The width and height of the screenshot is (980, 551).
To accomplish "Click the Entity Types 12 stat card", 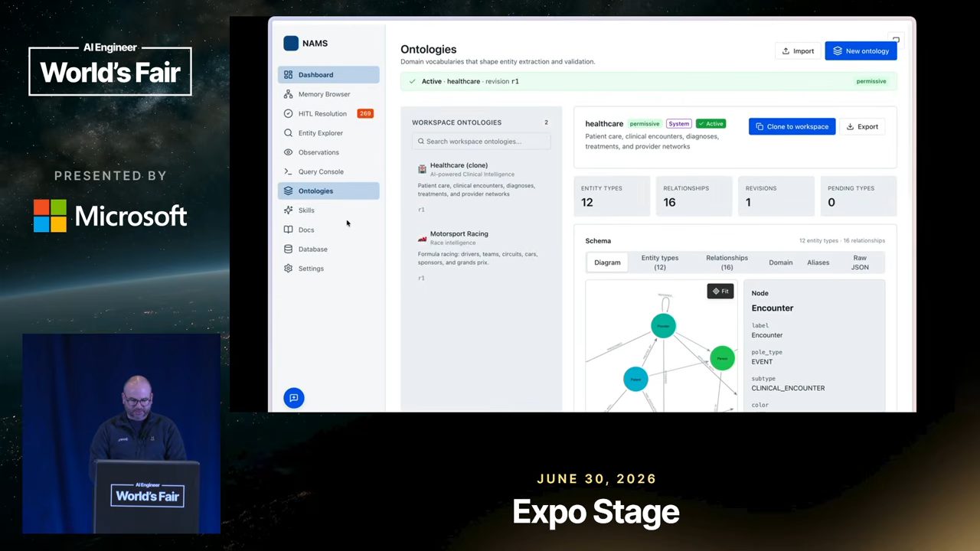I will click(612, 196).
